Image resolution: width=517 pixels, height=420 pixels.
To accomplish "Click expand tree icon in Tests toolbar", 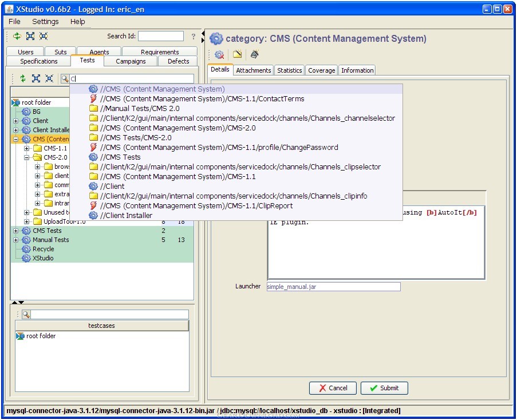I will [x=36, y=78].
